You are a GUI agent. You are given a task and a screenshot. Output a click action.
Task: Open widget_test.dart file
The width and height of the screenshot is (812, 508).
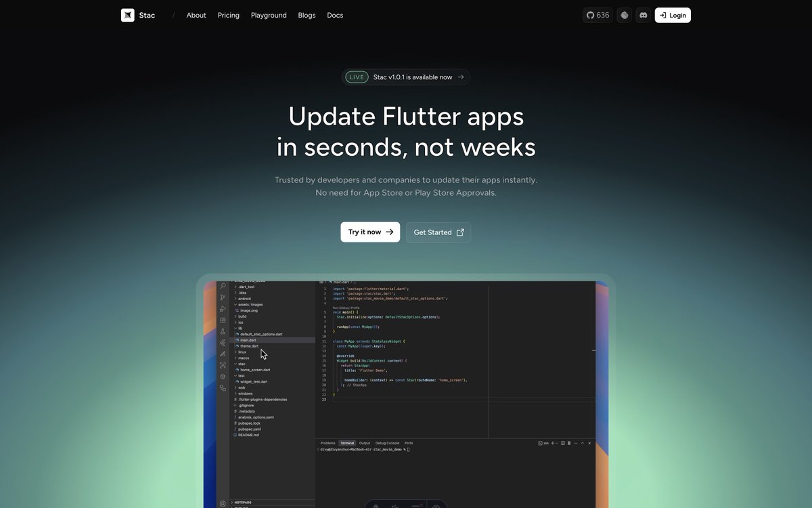coord(252,381)
